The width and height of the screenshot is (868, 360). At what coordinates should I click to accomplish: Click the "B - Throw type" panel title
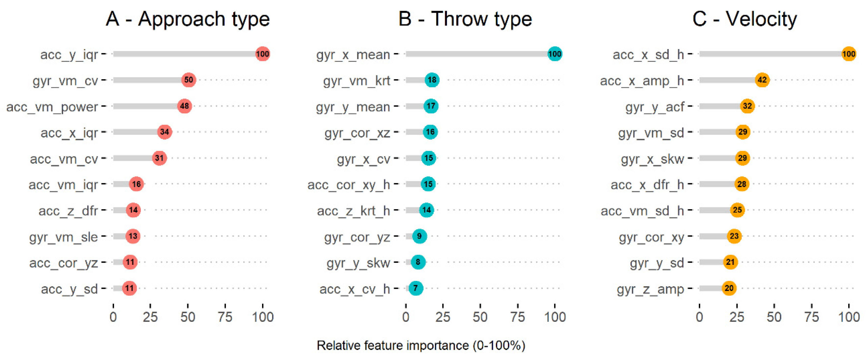click(x=465, y=19)
